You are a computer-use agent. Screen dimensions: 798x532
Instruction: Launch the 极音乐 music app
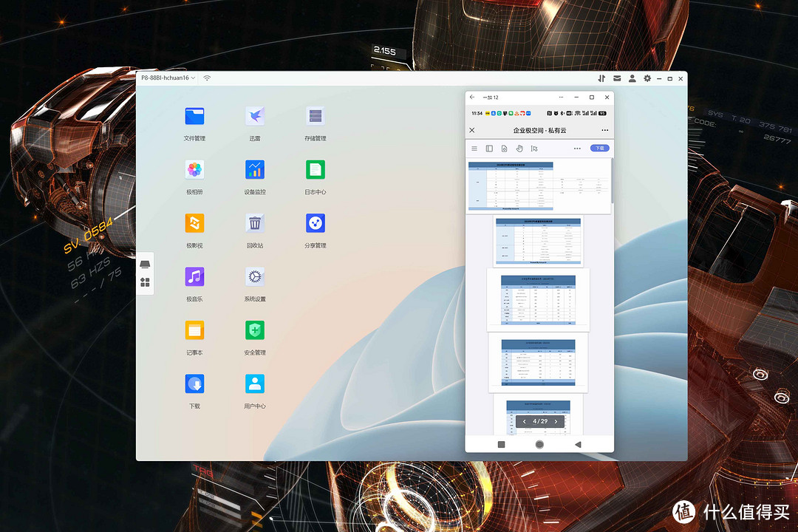pos(194,276)
